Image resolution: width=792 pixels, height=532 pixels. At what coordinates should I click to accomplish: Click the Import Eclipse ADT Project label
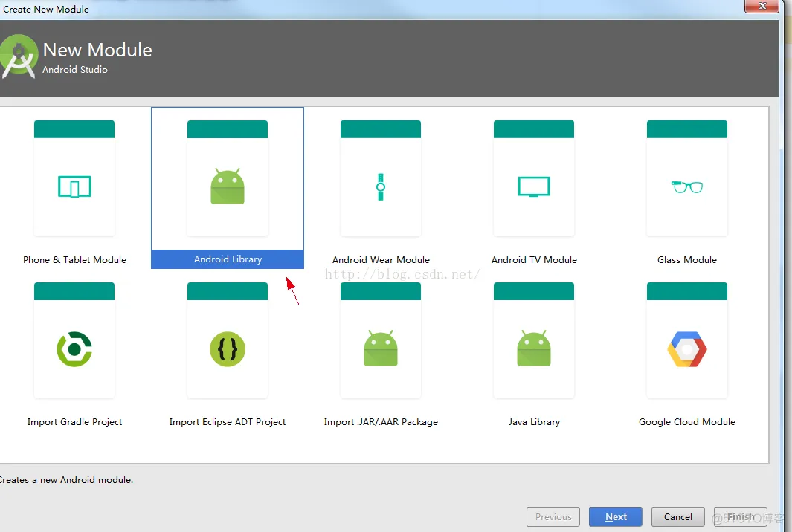[228, 422]
